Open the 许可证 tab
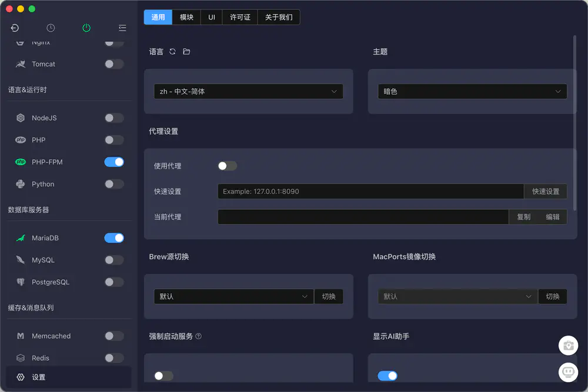The height and width of the screenshot is (392, 588). point(240,17)
